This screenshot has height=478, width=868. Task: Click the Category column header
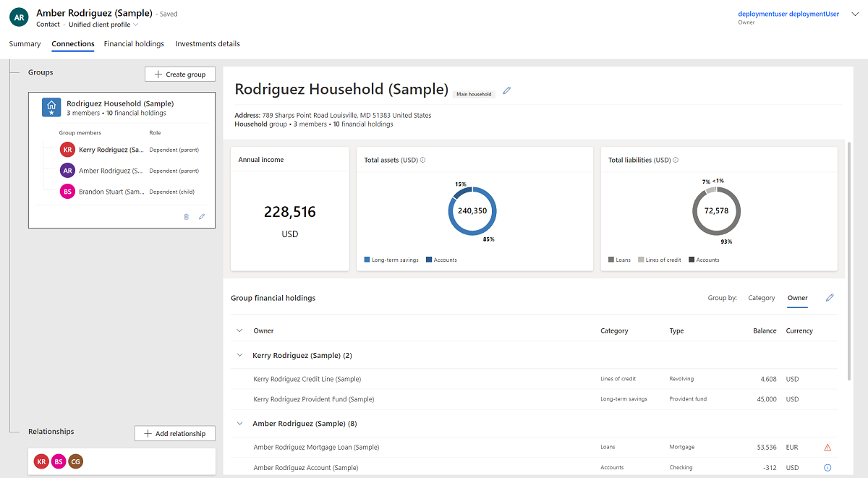click(x=614, y=330)
